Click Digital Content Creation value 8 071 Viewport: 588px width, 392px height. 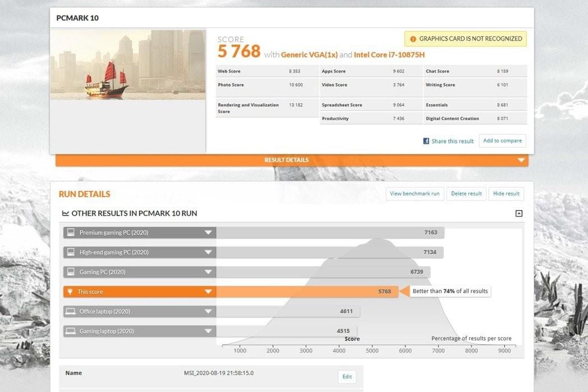pos(503,118)
